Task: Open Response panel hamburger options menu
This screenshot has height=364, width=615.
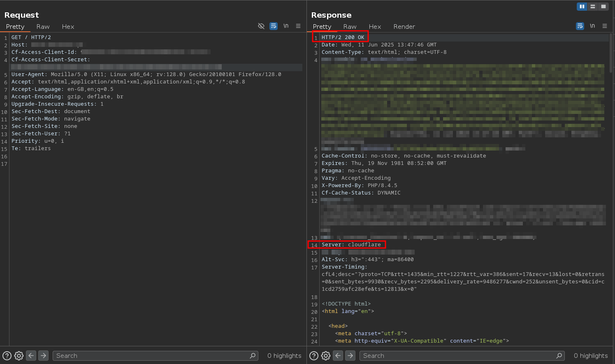Action: click(x=605, y=26)
